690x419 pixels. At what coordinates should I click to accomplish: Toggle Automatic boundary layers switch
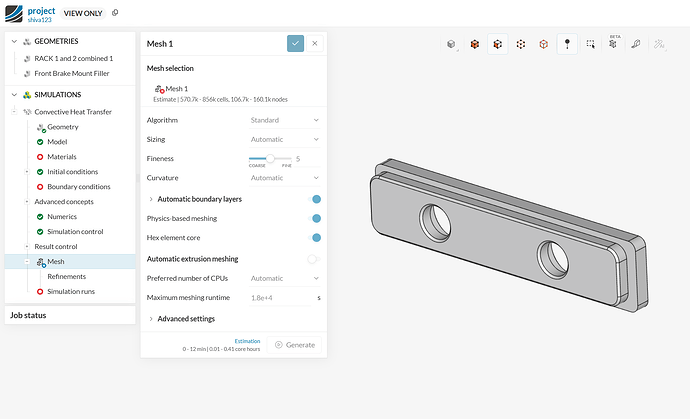coord(314,199)
